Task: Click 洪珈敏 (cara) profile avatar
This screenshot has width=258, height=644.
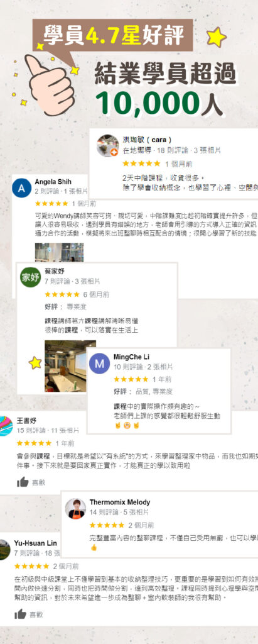Action: (x=108, y=145)
